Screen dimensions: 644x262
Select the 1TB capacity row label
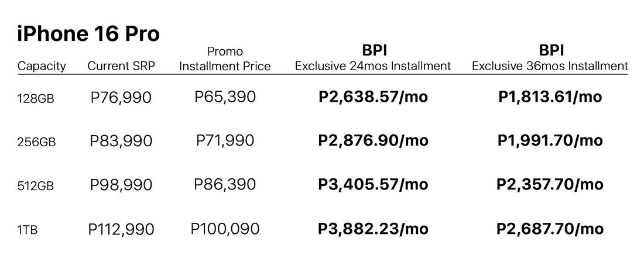coord(28,230)
